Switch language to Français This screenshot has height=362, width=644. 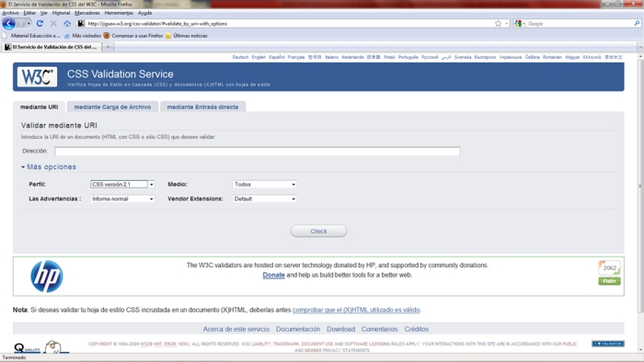coord(296,57)
